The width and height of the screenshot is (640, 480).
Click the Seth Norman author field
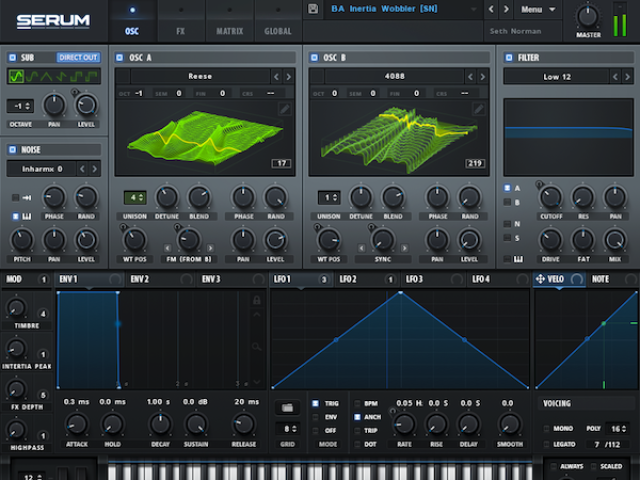click(515, 31)
